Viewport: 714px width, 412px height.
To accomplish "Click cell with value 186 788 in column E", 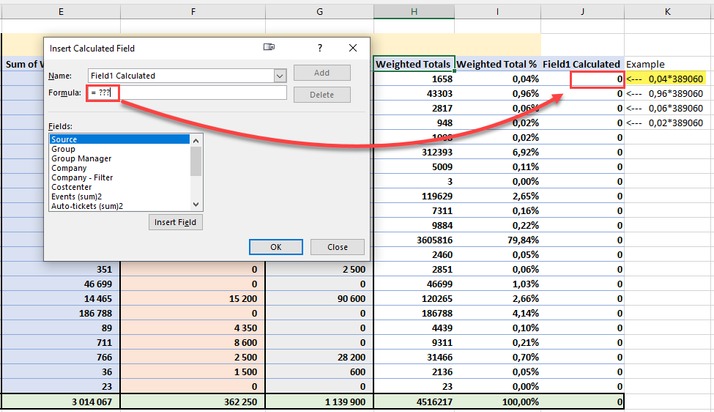I will [61, 313].
